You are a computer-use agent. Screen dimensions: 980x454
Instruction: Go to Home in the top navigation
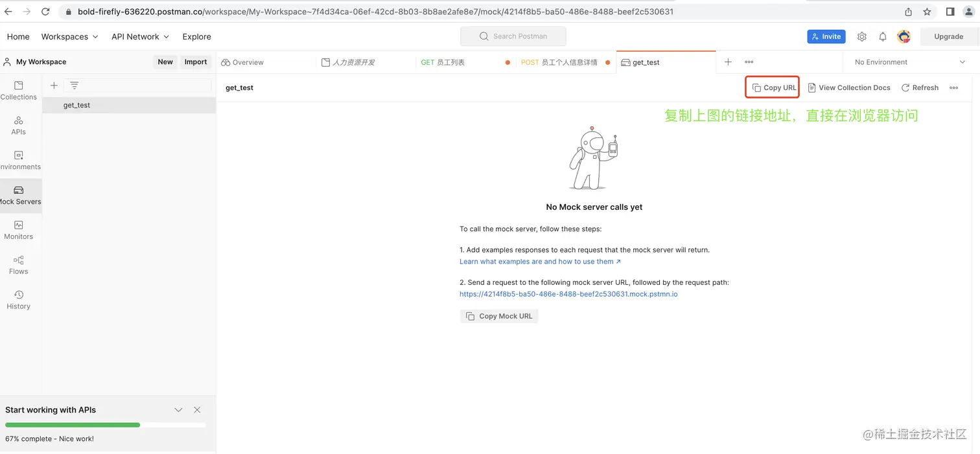18,37
